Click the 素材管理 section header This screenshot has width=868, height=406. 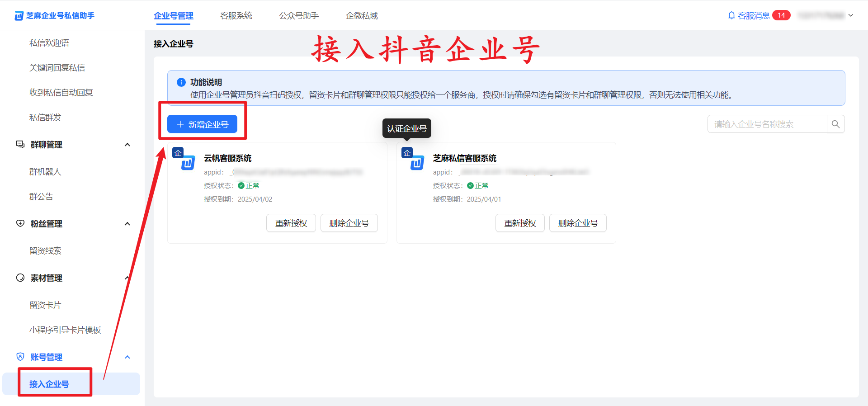(46, 278)
